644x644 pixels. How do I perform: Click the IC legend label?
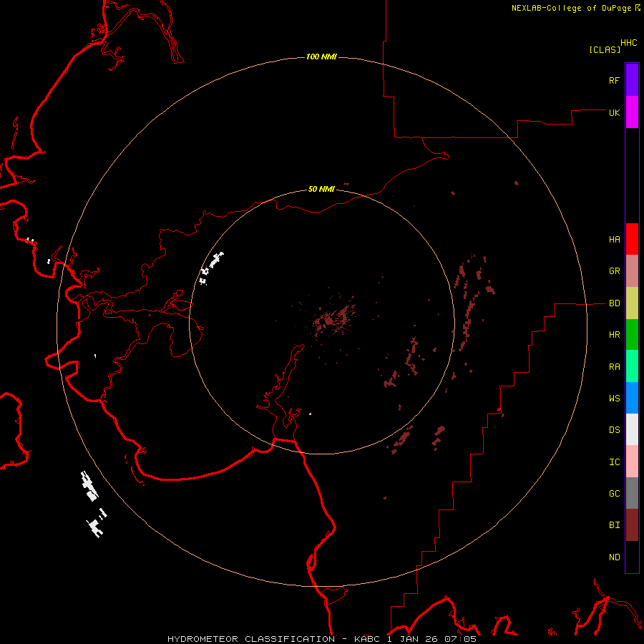click(x=614, y=462)
